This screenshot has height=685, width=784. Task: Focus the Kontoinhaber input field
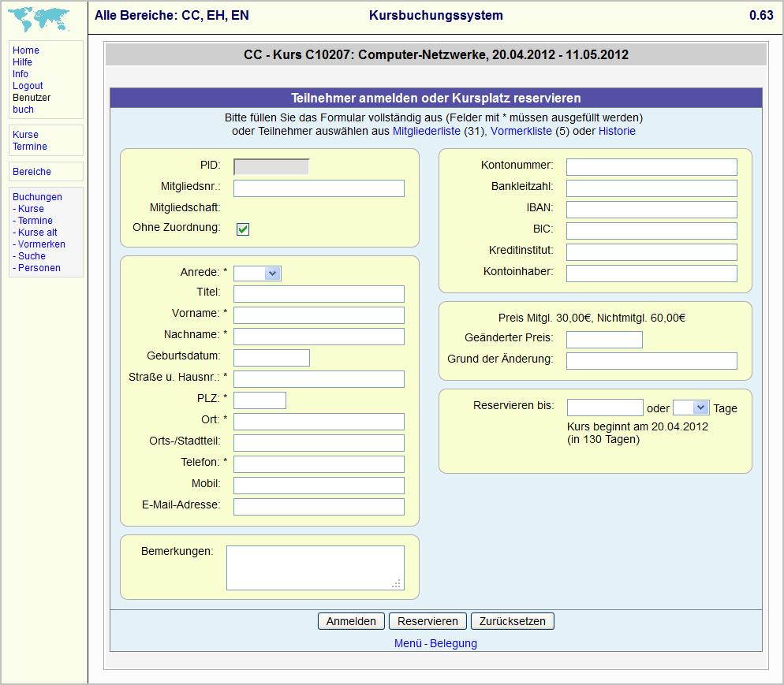(x=652, y=274)
